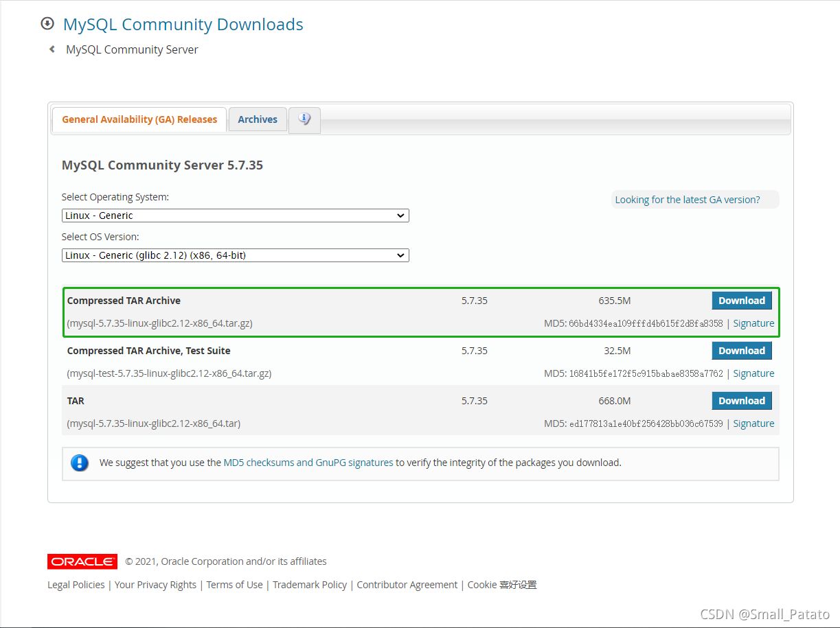Viewport: 840px width, 628px height.
Task: Open the Select OS Version dropdown
Action: [x=236, y=255]
